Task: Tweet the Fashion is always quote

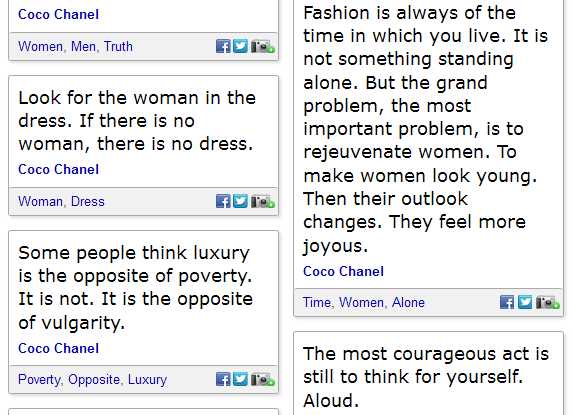Action: (525, 302)
